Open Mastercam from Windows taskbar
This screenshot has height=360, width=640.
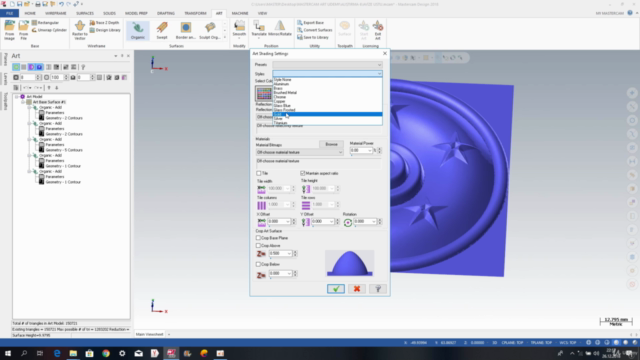(171, 353)
